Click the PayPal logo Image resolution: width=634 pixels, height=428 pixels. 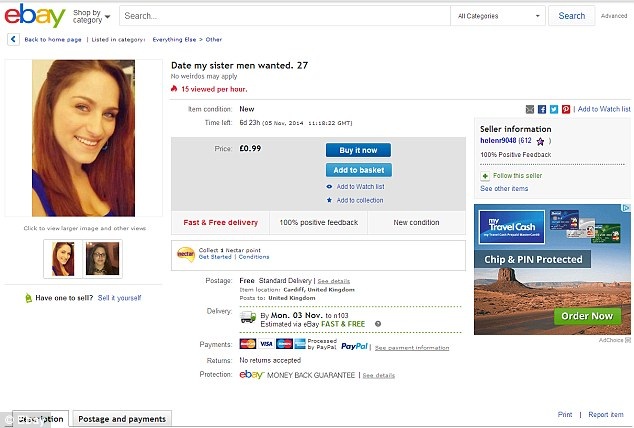click(x=354, y=346)
